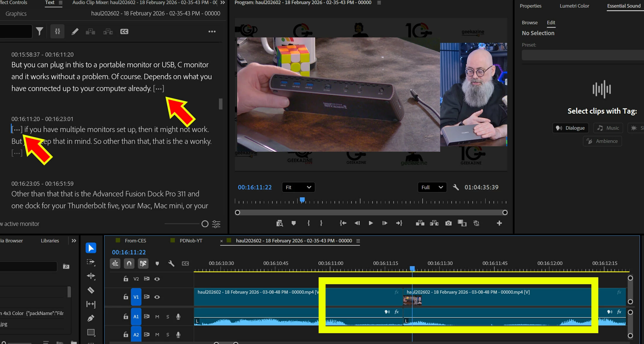Click the Music tag button
This screenshot has height=344, width=644.
coord(608,128)
